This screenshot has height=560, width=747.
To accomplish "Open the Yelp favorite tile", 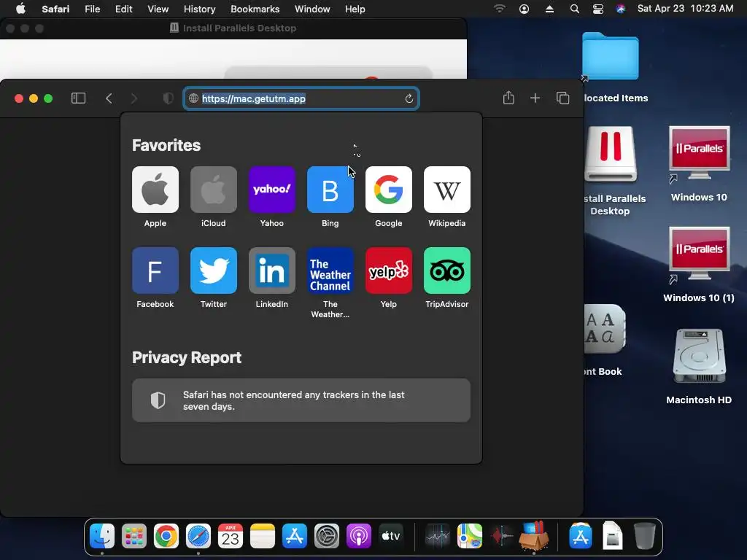I will click(389, 271).
